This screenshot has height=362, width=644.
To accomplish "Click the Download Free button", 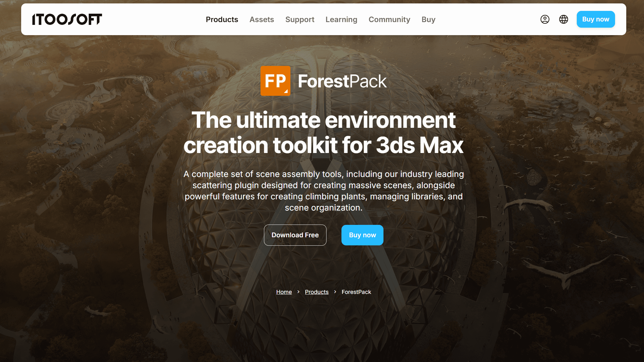I will (295, 235).
